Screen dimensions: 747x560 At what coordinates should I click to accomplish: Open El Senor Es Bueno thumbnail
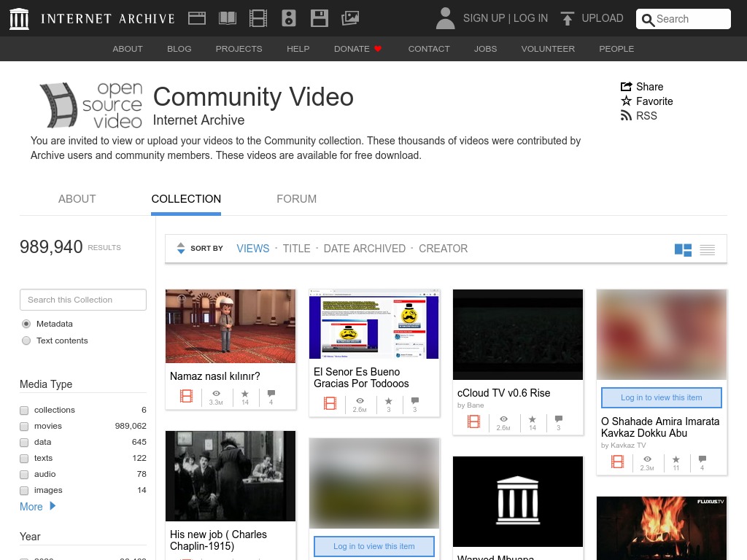click(x=374, y=324)
